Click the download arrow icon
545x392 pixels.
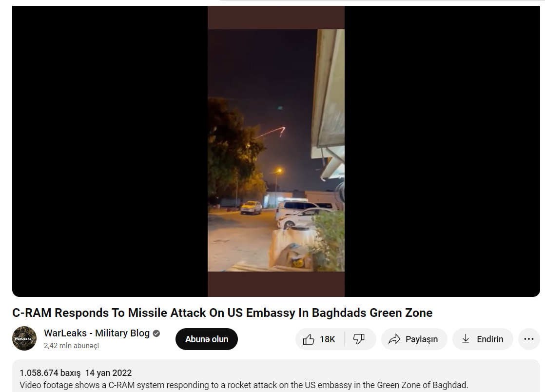pos(466,339)
